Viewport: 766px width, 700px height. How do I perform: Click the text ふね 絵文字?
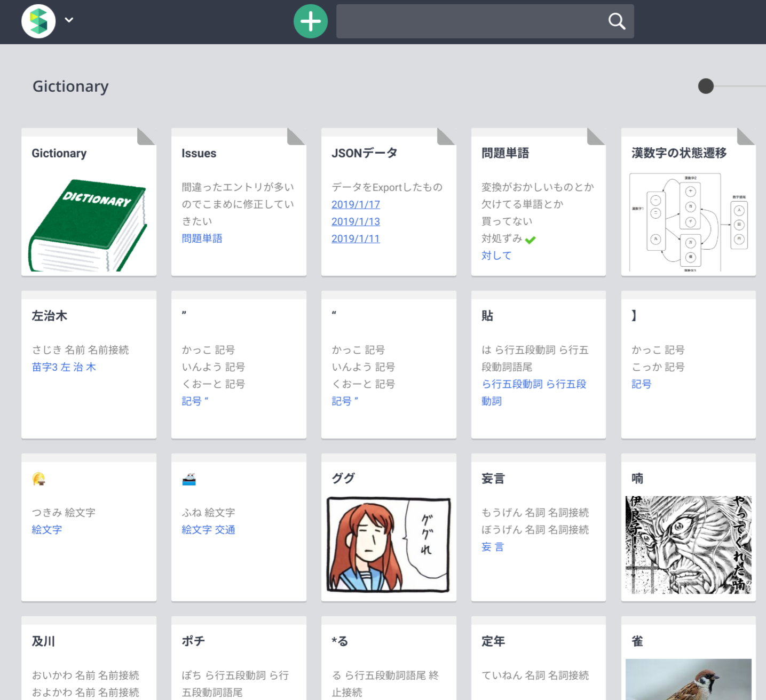[208, 513]
